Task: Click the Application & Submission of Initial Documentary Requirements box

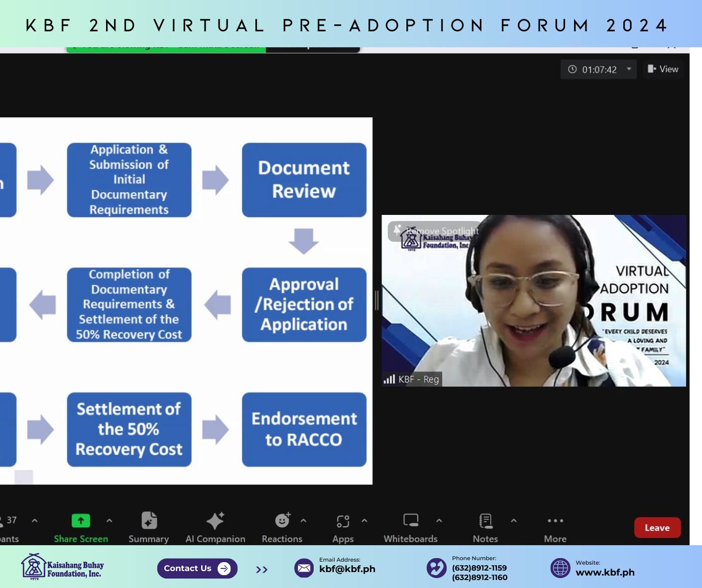Action: (129, 180)
